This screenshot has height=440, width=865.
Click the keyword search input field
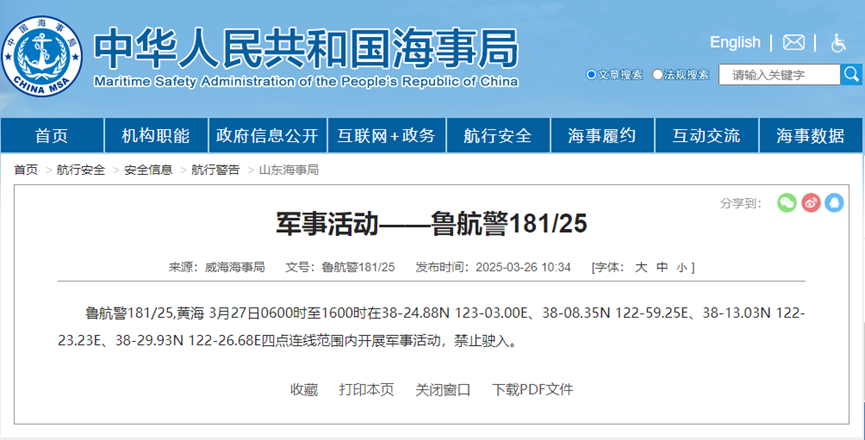779,74
